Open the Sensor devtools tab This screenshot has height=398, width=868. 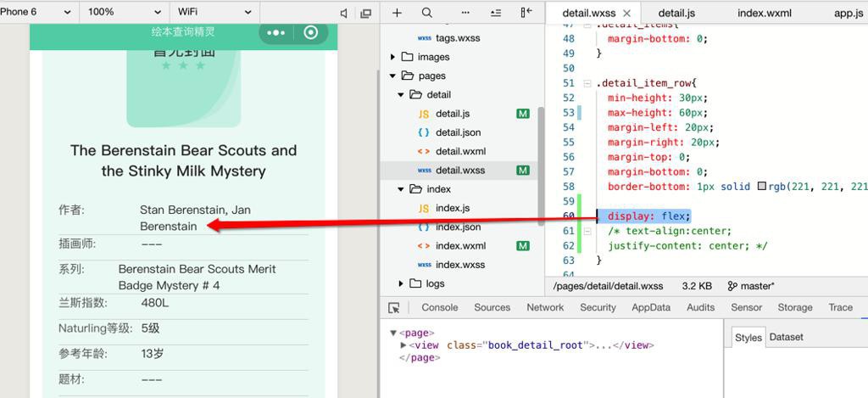coord(746,307)
